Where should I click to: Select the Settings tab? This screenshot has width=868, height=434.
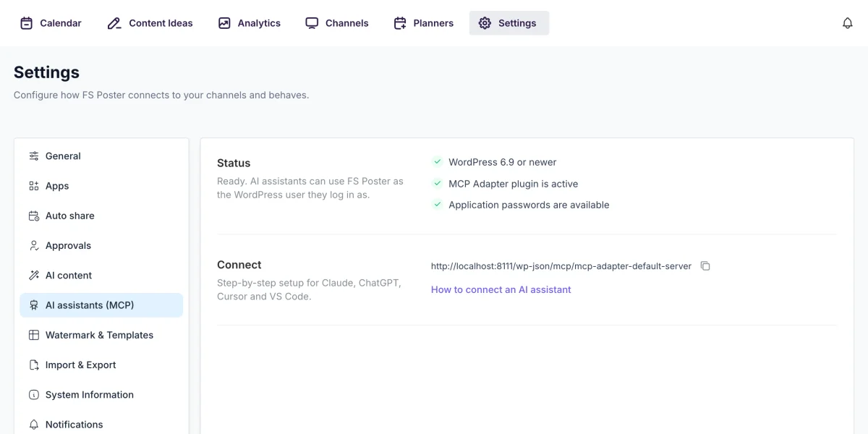(509, 23)
